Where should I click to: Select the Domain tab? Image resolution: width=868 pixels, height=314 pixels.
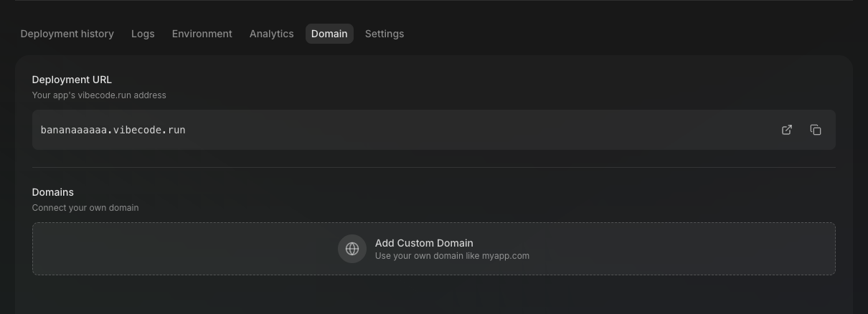point(329,34)
